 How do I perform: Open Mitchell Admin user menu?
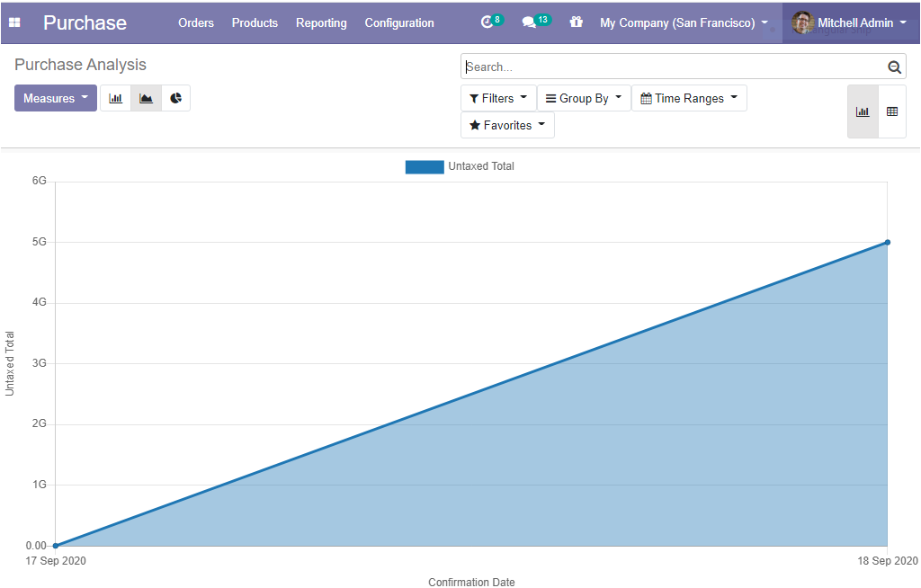pyautogui.click(x=849, y=22)
